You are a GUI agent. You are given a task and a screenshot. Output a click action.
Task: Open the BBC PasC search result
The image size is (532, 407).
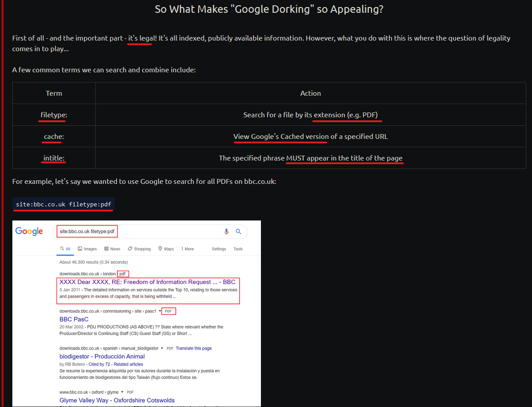tap(74, 319)
